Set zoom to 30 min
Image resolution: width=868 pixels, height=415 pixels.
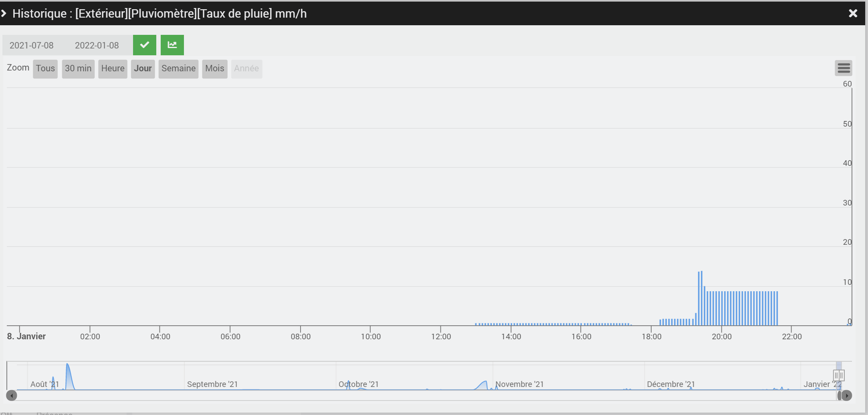coord(78,68)
